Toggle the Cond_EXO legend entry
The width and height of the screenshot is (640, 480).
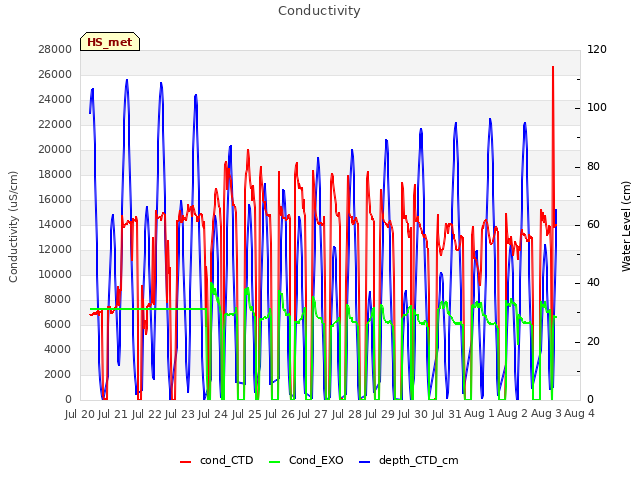pos(306,460)
